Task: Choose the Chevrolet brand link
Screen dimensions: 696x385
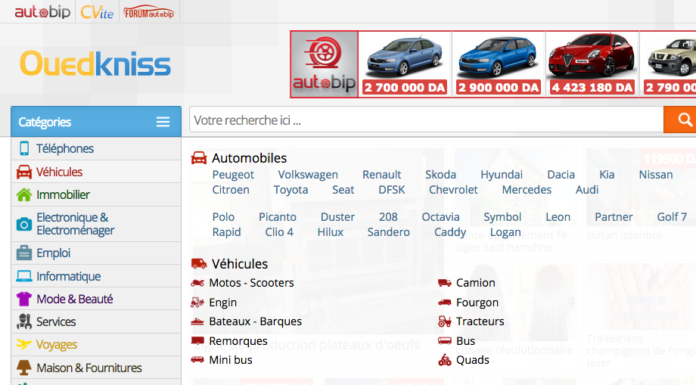Action: click(x=453, y=190)
